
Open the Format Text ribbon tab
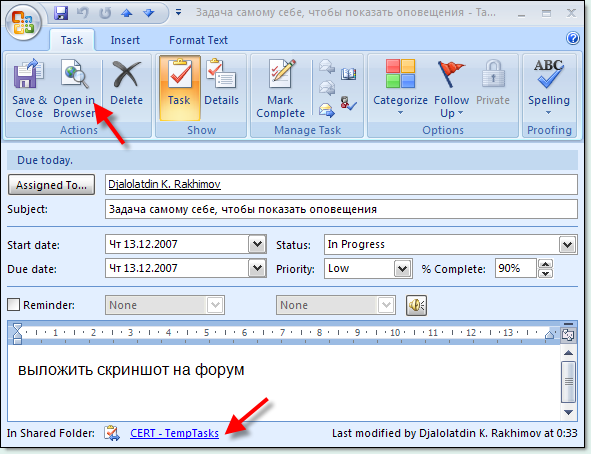(198, 40)
